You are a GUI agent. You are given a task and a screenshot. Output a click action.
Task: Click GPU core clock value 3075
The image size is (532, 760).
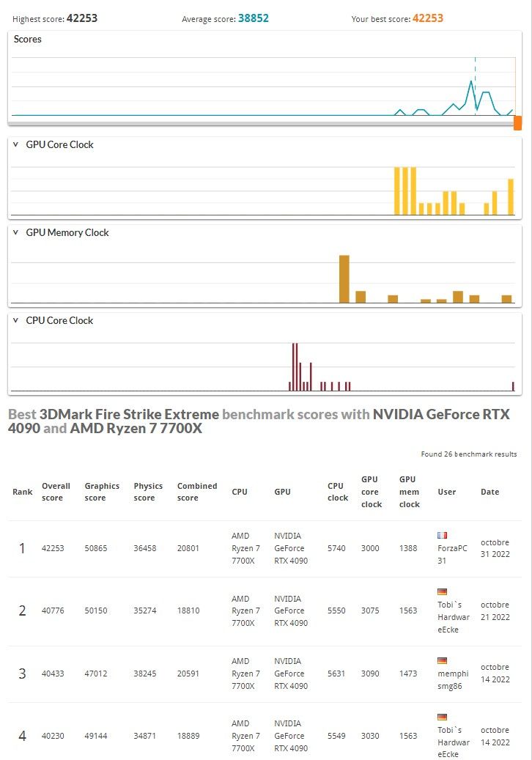tap(370, 610)
